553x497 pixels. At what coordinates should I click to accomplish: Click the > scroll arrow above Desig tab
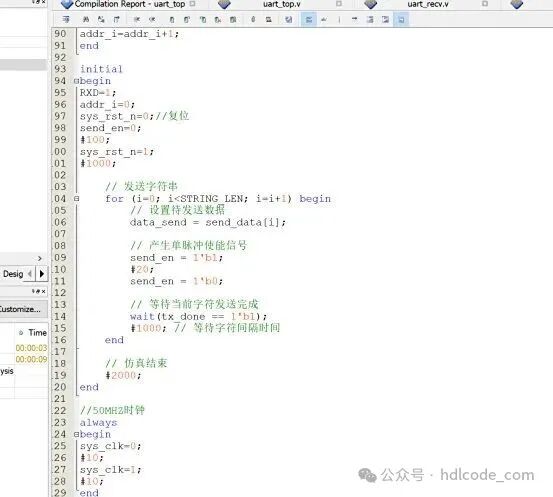pyautogui.click(x=40, y=258)
